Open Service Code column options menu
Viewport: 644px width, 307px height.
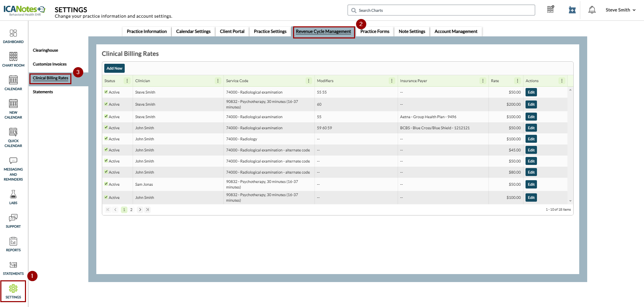click(x=309, y=81)
